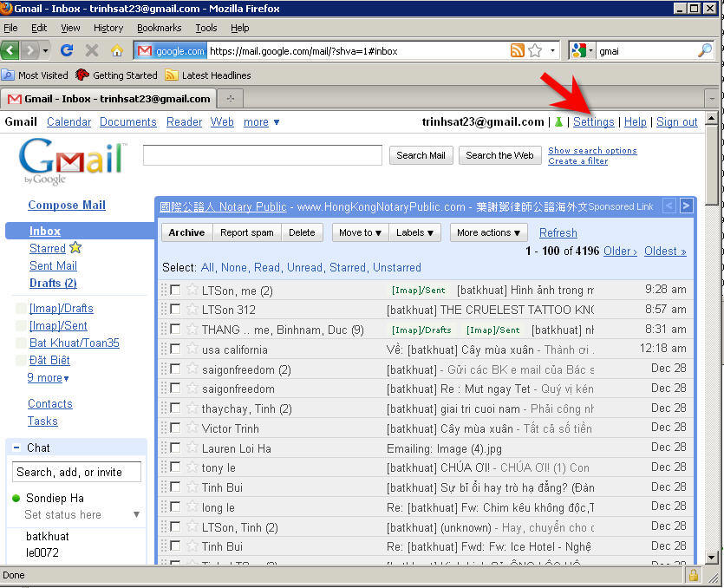Open the browser Home page icon
The height and width of the screenshot is (588, 724).
tap(117, 50)
